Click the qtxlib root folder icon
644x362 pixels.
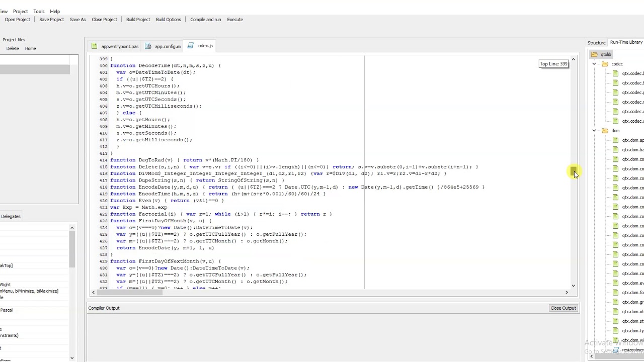pos(594,54)
